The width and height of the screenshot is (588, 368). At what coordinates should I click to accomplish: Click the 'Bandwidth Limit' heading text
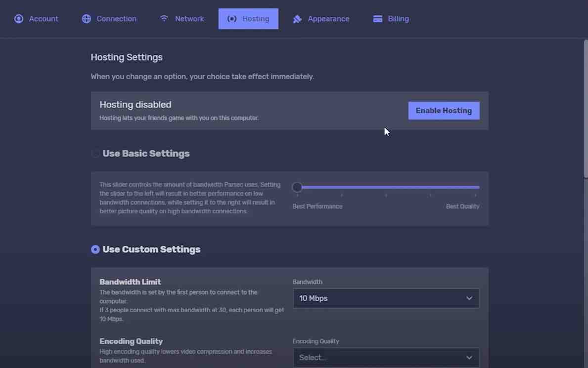[130, 282]
